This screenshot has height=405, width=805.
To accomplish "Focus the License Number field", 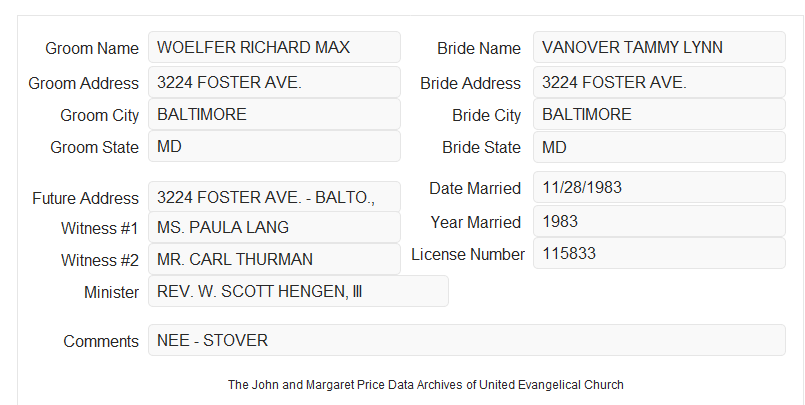I will coord(659,253).
